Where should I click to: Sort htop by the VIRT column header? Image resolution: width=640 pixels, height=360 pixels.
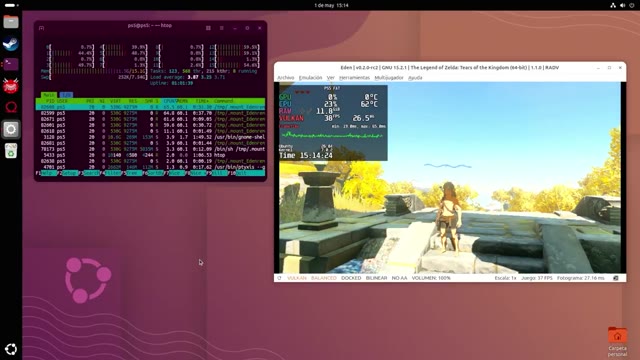click(116, 101)
